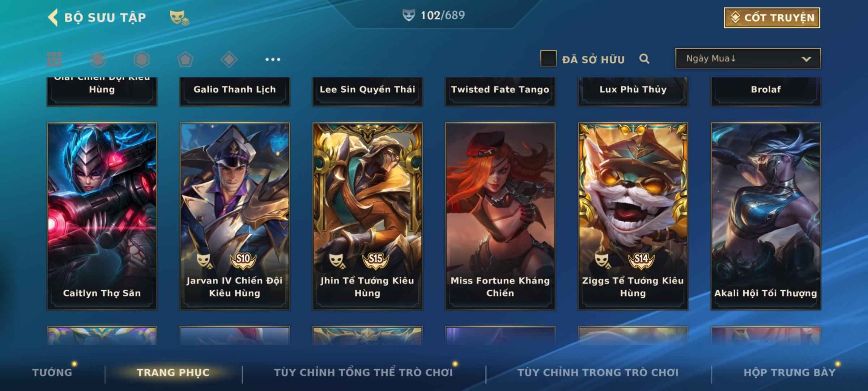This screenshot has width=868, height=391.
Task: Select the Akali Hội Tối Thượng skin
Action: [766, 216]
